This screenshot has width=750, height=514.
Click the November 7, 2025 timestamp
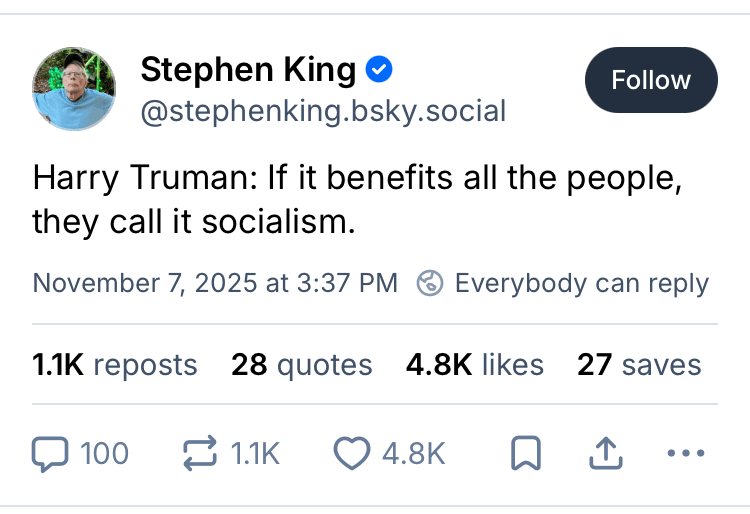(x=215, y=283)
